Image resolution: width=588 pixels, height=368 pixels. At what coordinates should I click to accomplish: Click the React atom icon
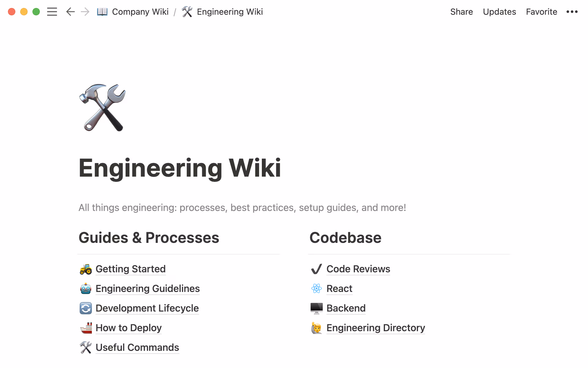coord(316,289)
